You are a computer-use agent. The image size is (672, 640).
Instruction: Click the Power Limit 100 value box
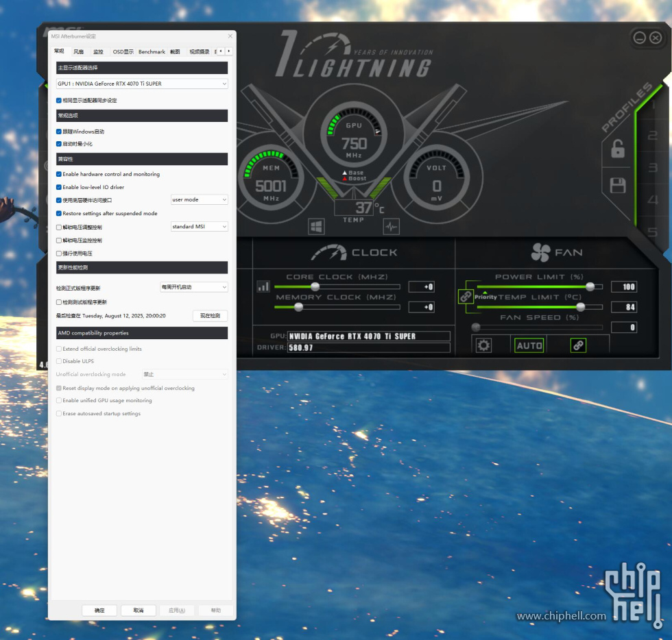coord(624,286)
